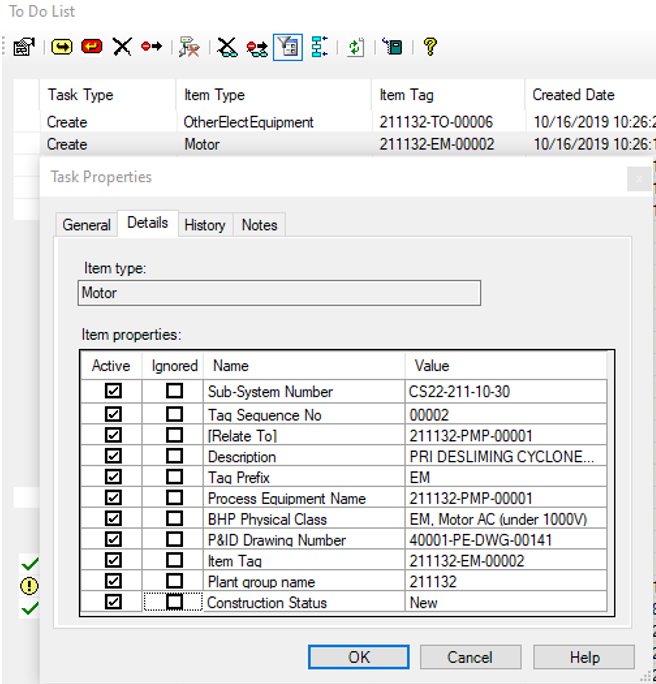Click the yellow question mark help icon
Image resolution: width=656 pixels, height=684 pixels.
point(430,46)
